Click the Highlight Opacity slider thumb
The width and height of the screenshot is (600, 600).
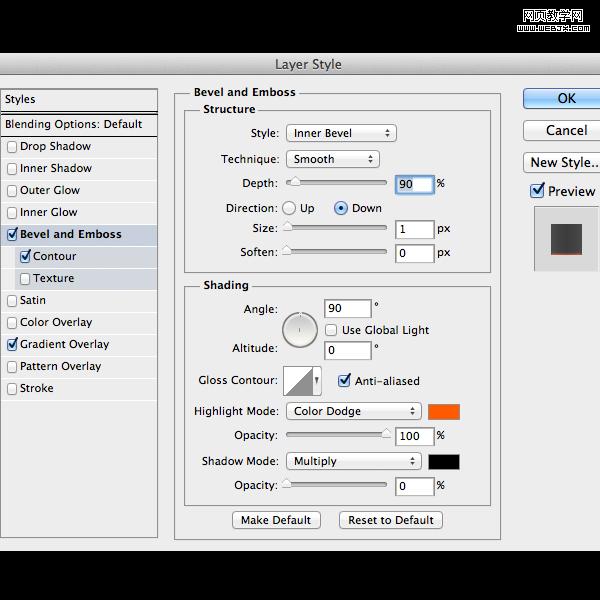[386, 433]
